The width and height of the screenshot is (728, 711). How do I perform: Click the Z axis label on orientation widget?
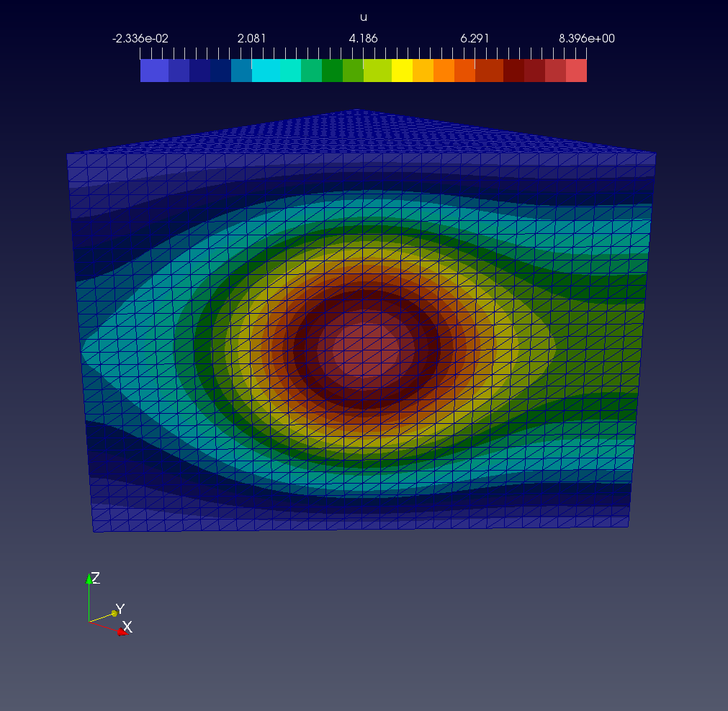pyautogui.click(x=96, y=577)
